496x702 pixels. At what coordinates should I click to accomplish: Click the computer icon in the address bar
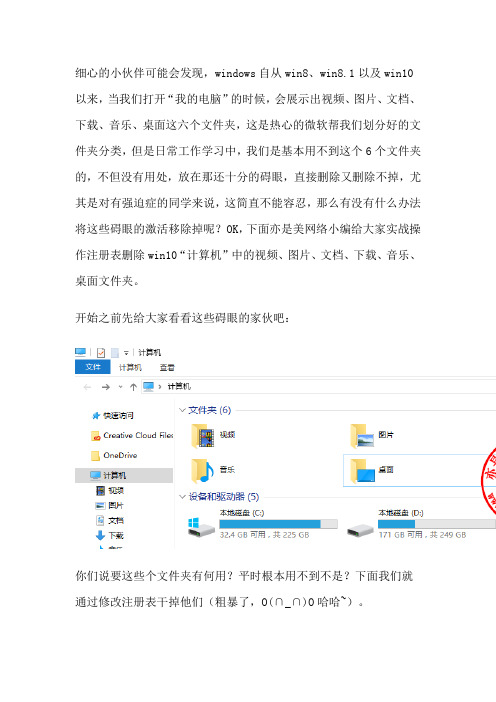(x=149, y=386)
